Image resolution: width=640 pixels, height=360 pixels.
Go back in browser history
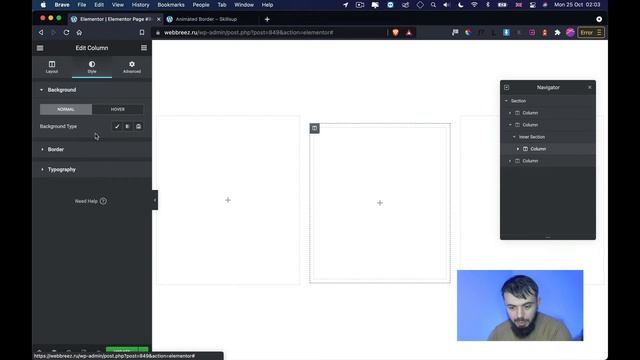41,32
